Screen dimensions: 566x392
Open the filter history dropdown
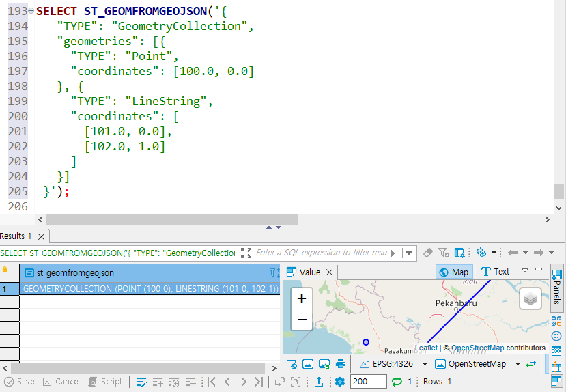[x=408, y=253]
